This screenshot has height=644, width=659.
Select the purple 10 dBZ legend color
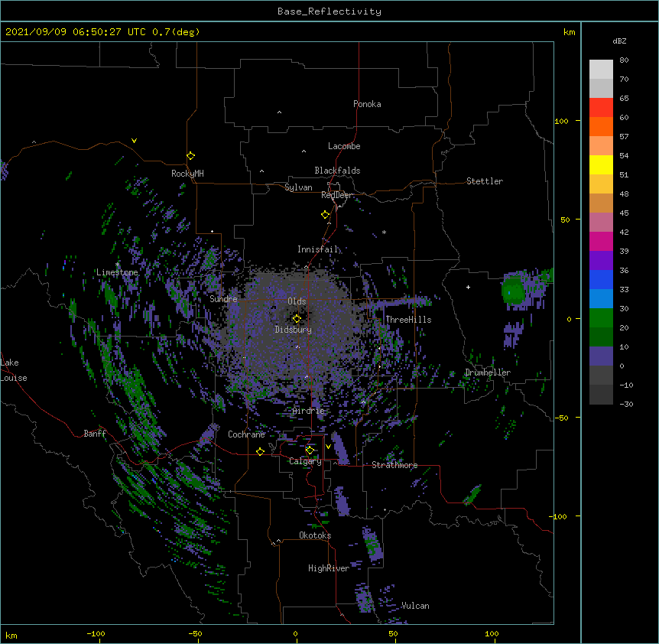tap(601, 356)
